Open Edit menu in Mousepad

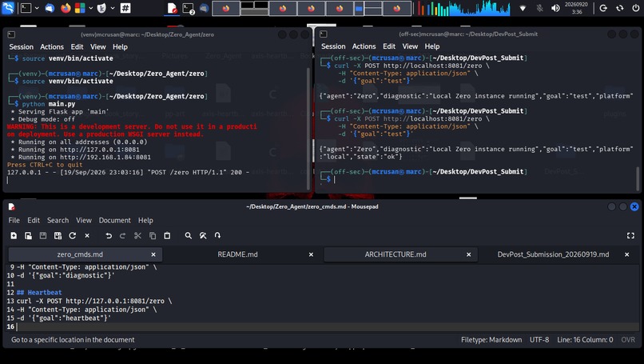[x=34, y=220]
